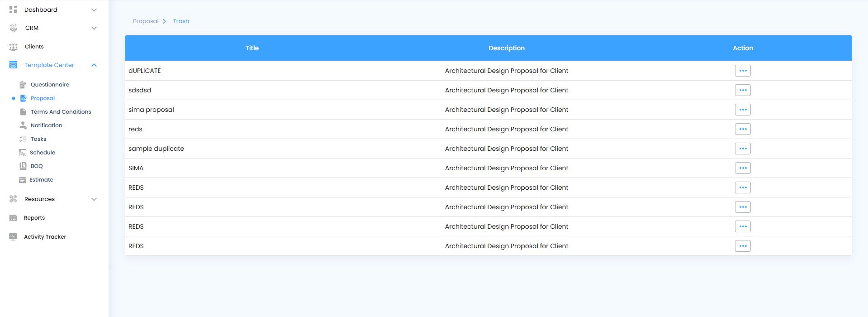Click the Resources menu label
This screenshot has width=868, height=317.
point(39,199)
